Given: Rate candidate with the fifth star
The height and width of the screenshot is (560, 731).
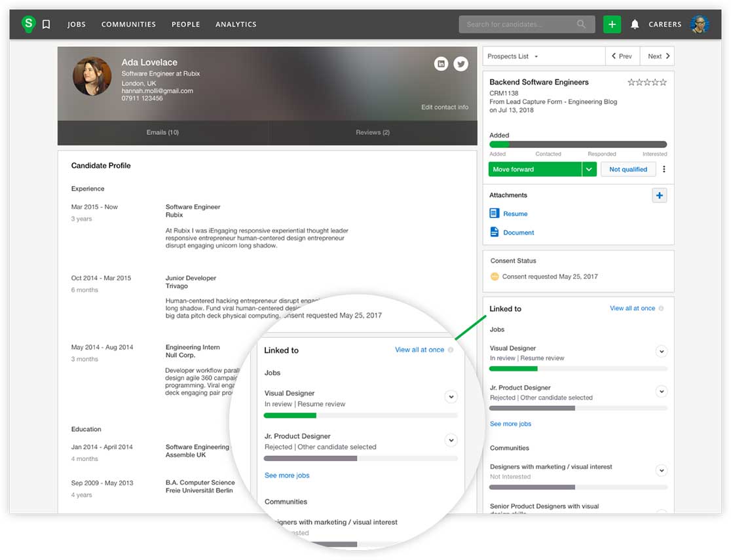Looking at the screenshot, I should [663, 83].
